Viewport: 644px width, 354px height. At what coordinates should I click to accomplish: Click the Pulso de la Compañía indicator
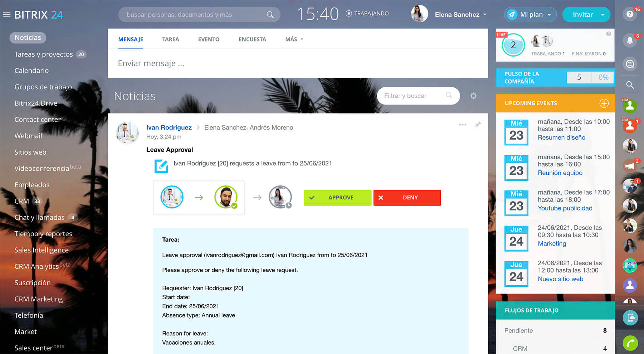[555, 77]
